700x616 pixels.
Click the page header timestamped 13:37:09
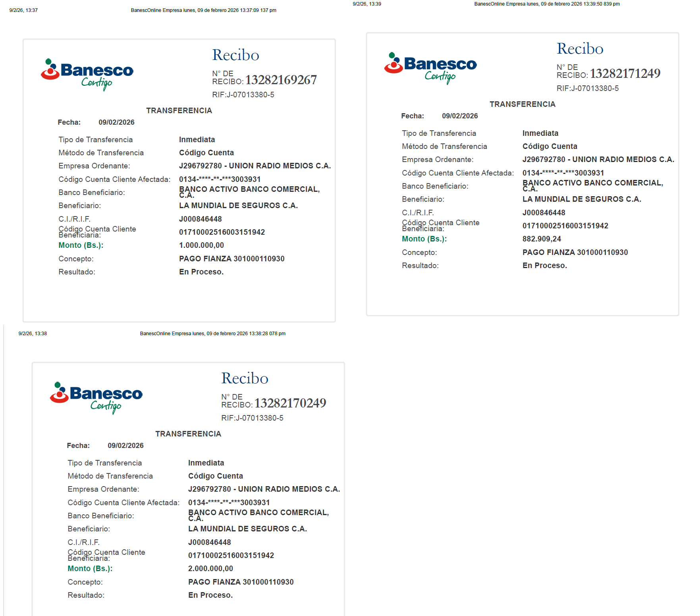tap(203, 10)
